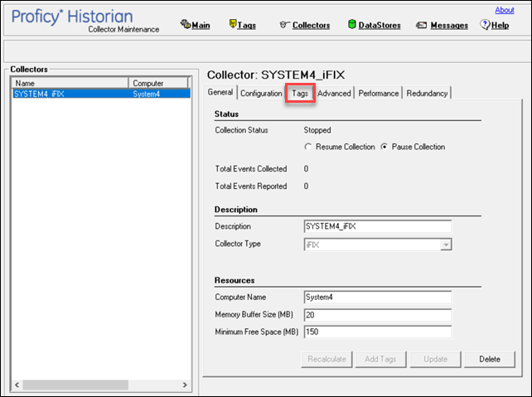Click the Collectors toolbar icon
532x397 pixels.
(x=284, y=24)
